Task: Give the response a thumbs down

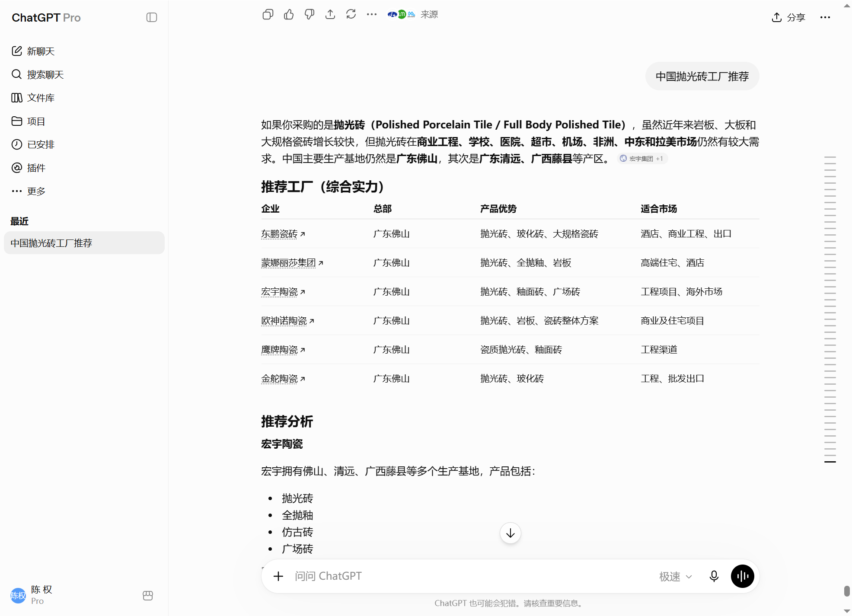Action: [x=310, y=14]
